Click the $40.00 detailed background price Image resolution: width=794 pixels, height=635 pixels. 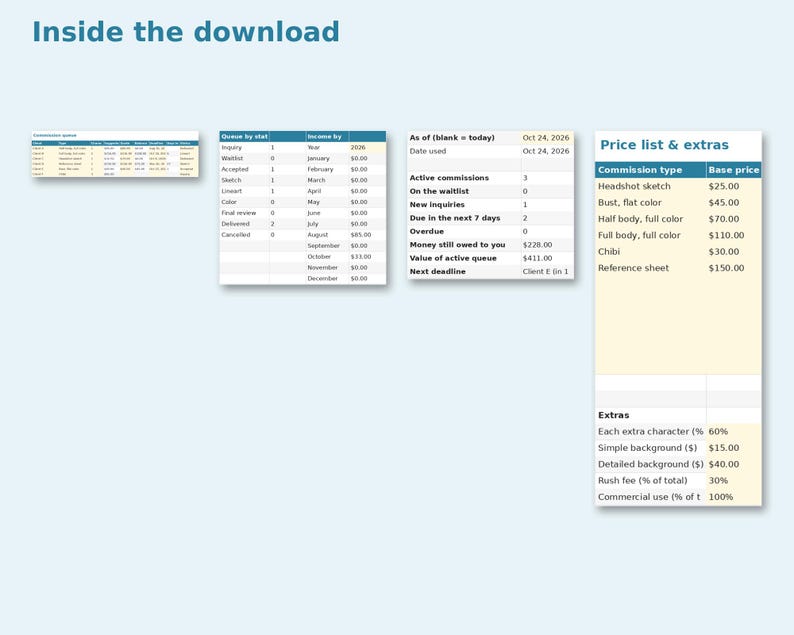click(x=724, y=464)
